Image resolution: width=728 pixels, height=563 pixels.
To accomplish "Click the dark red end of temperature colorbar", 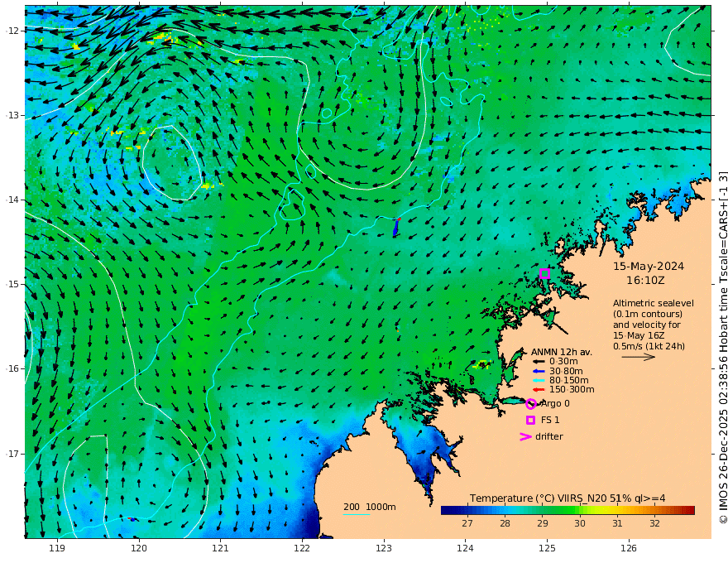I will pyautogui.click(x=689, y=510).
